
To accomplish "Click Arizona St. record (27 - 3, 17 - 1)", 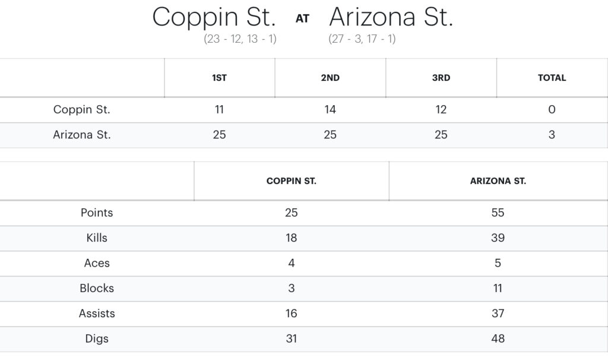I will [362, 39].
